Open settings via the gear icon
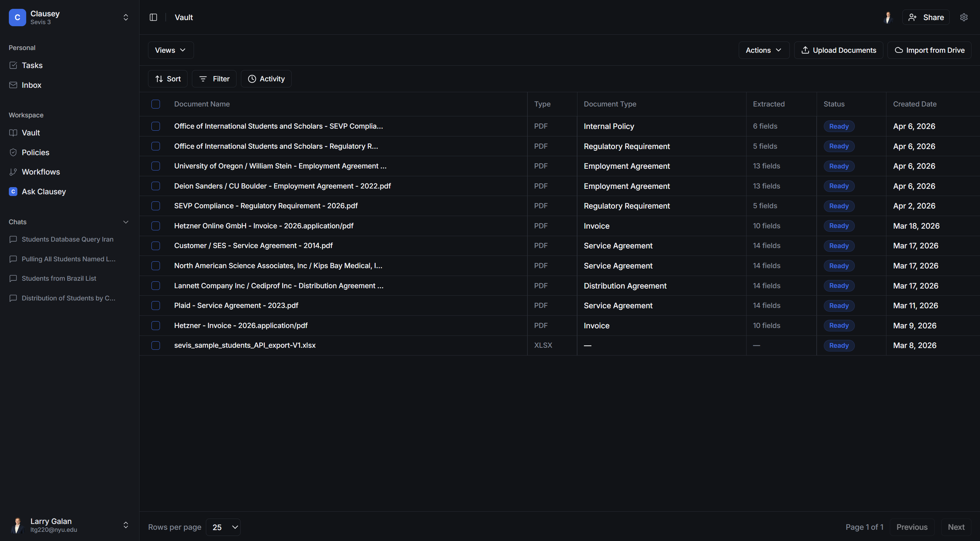980x541 pixels. (x=964, y=17)
